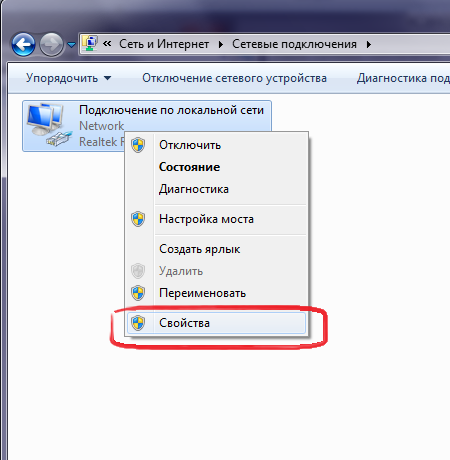Select the local area connection computer icon
The width and height of the screenshot is (450, 460).
[49, 125]
